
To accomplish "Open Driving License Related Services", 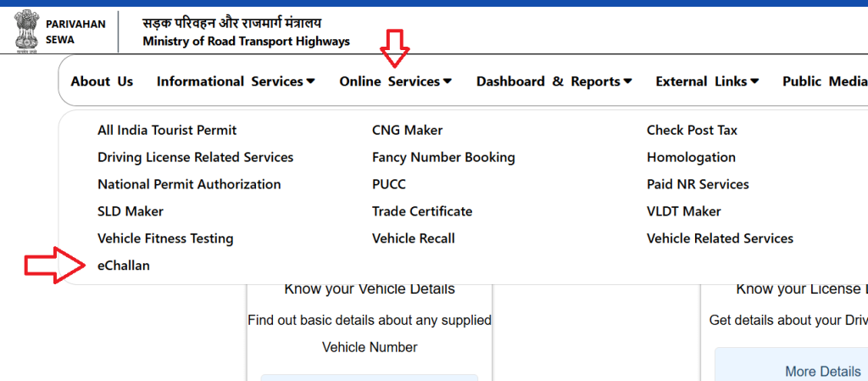I will point(196,157).
